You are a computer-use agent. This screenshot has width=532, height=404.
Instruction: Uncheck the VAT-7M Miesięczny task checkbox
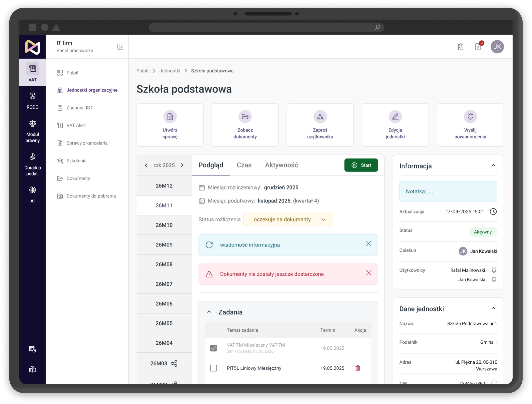tap(214, 348)
